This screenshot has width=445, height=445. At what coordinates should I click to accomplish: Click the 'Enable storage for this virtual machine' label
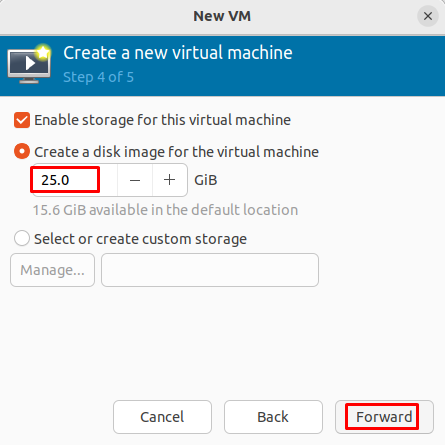(x=163, y=120)
